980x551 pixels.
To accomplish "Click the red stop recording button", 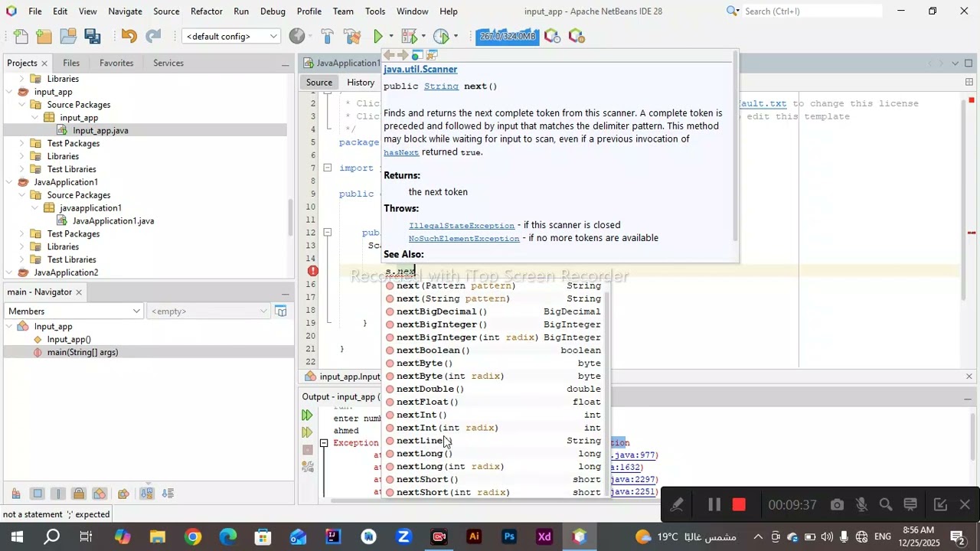I will click(x=739, y=505).
